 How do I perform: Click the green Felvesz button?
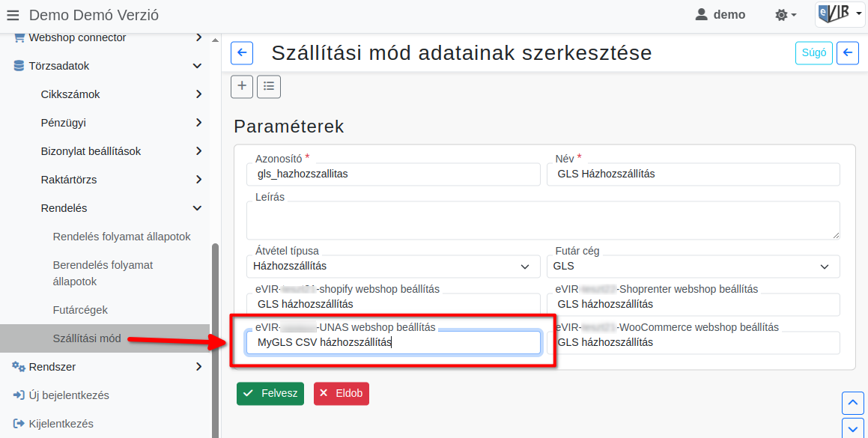point(270,394)
